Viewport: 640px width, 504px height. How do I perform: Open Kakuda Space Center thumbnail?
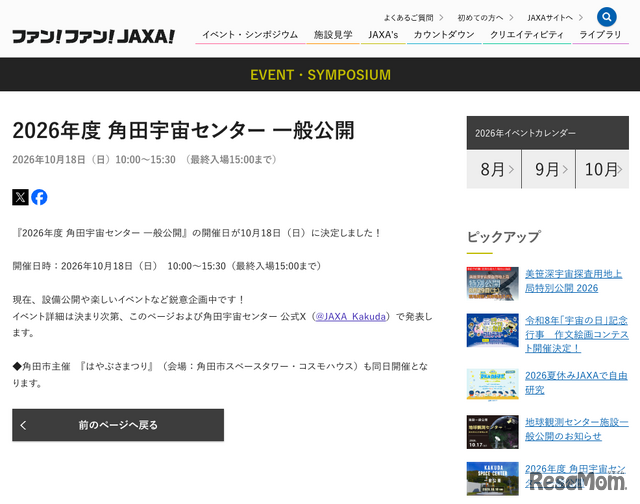click(493, 478)
